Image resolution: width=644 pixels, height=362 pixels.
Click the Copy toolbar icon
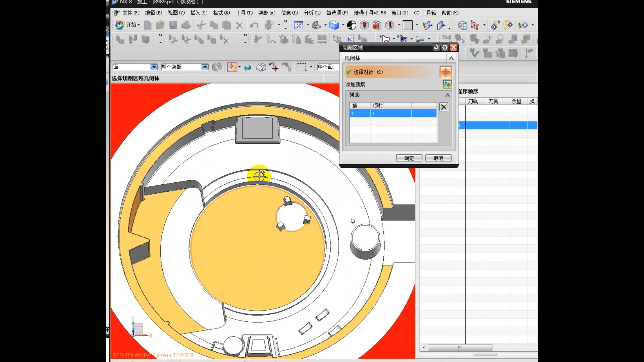[214, 25]
